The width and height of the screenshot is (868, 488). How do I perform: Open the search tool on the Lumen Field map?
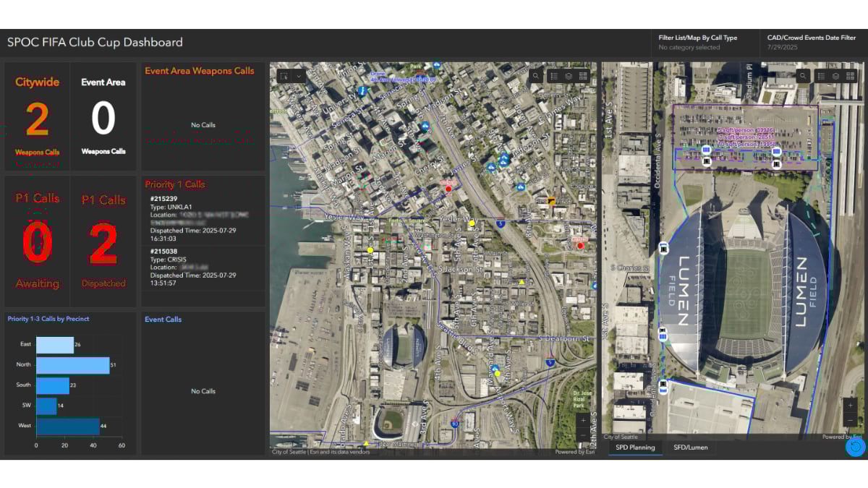pos(803,75)
